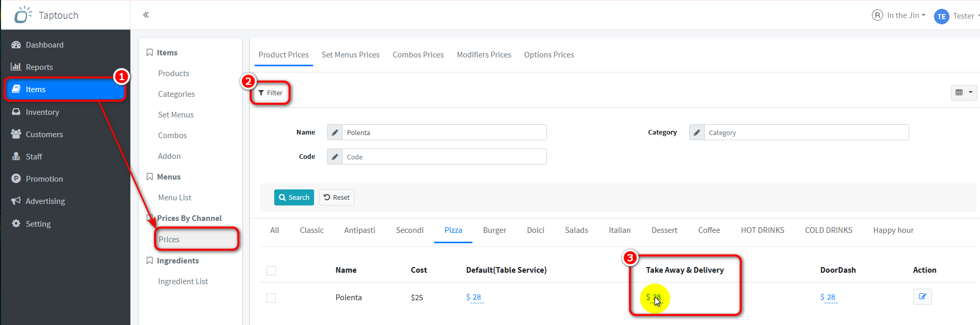The width and height of the screenshot is (980, 325).
Task: Open the table columns view dropdown
Action: pyautogui.click(x=964, y=93)
